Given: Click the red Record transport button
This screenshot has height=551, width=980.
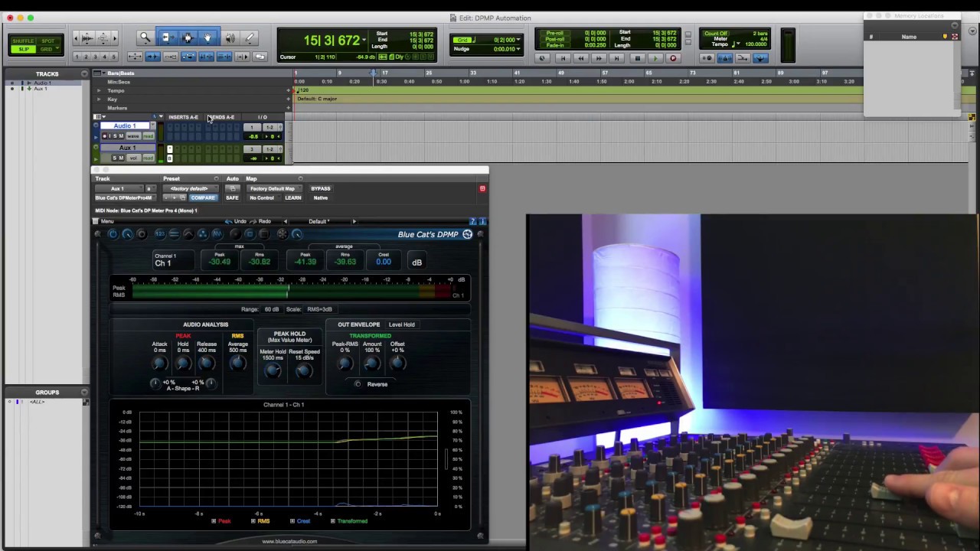Looking at the screenshot, I should [x=674, y=58].
